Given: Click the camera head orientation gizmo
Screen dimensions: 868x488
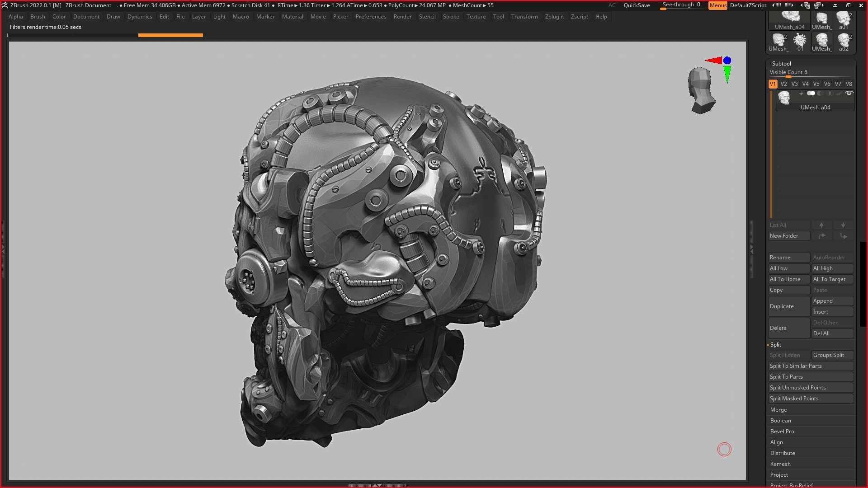Looking at the screenshot, I should click(x=701, y=90).
